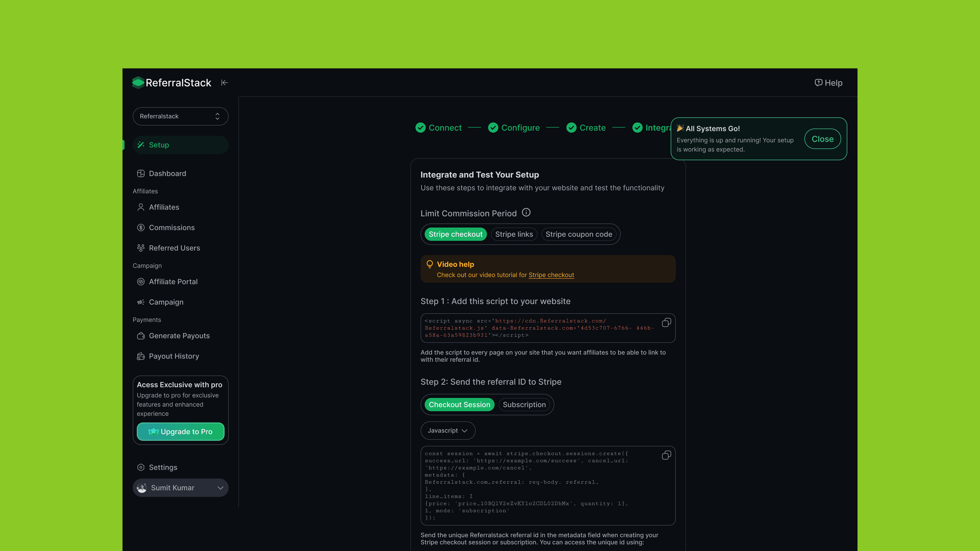
Task: Copy the Step 1 script snippet
Action: pyautogui.click(x=666, y=322)
